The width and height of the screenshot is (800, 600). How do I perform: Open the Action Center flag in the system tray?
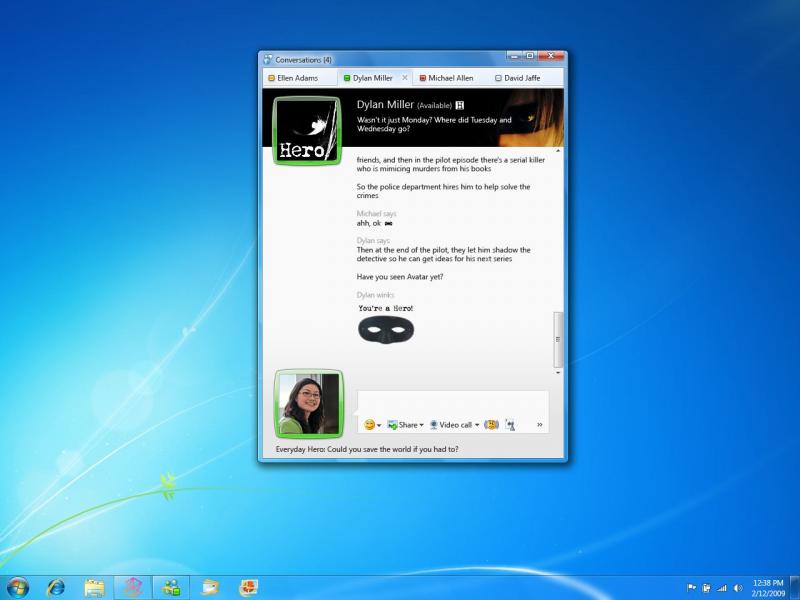pos(691,588)
